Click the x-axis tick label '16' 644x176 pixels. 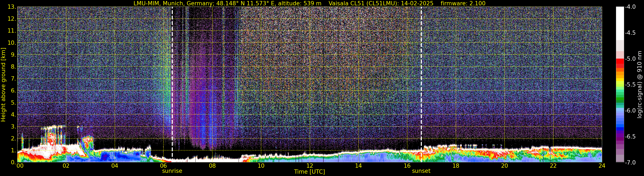[407, 166]
